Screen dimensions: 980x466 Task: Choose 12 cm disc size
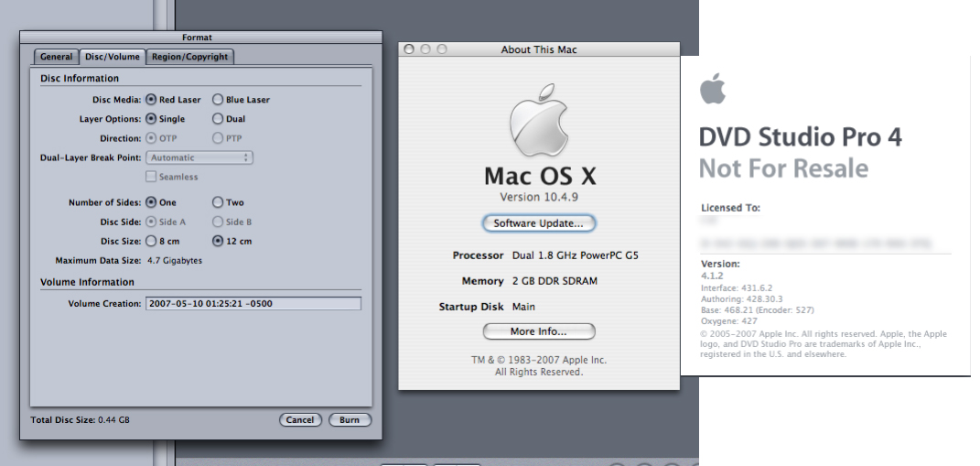coord(218,242)
